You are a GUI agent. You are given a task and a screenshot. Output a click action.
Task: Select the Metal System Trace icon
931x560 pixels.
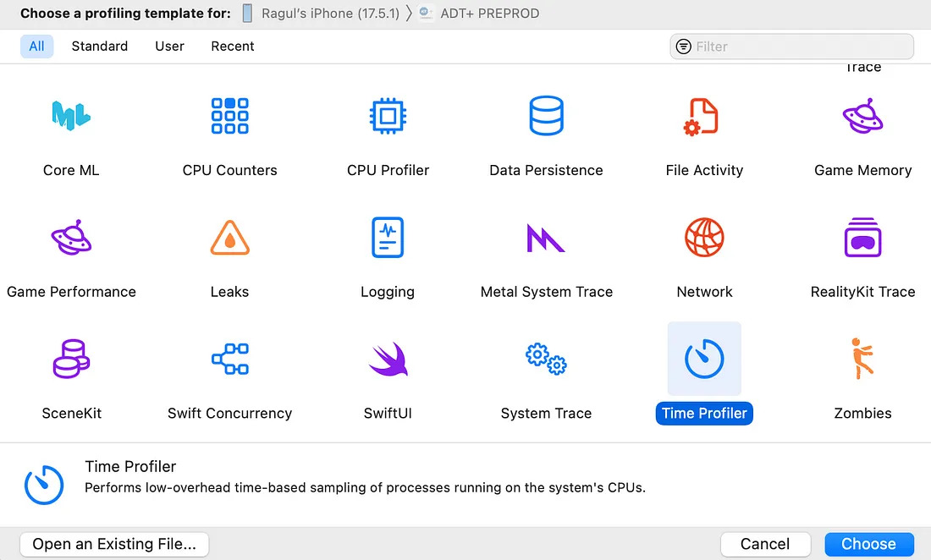[x=546, y=238]
